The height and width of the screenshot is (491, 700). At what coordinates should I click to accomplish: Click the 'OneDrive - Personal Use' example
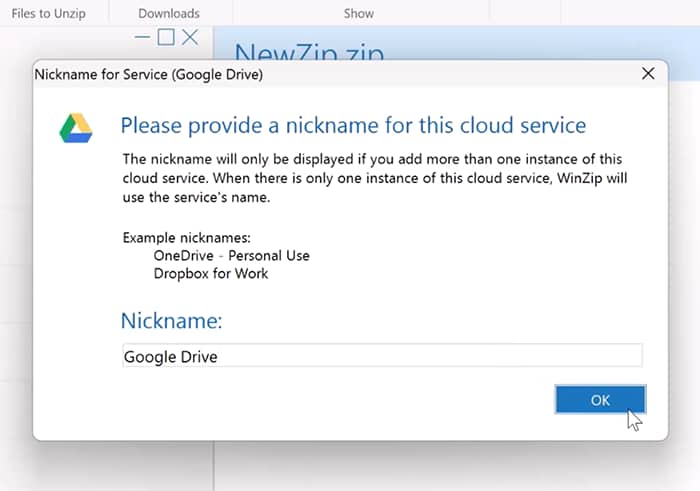point(231,255)
